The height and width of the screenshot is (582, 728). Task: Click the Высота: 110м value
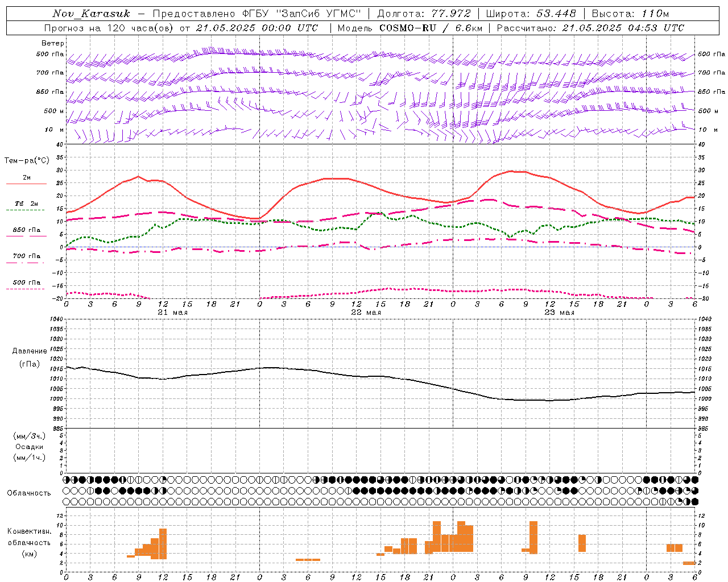(x=630, y=14)
